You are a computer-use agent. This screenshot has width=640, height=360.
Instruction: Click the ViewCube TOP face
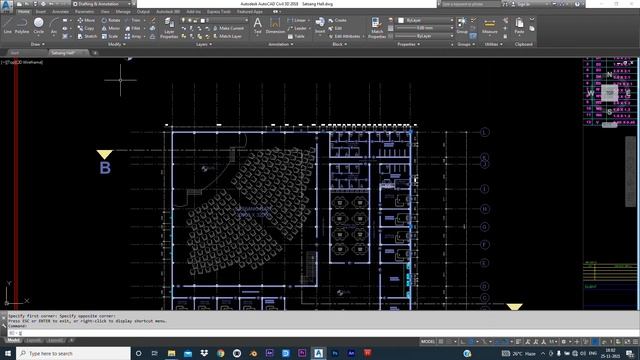pyautogui.click(x=609, y=93)
